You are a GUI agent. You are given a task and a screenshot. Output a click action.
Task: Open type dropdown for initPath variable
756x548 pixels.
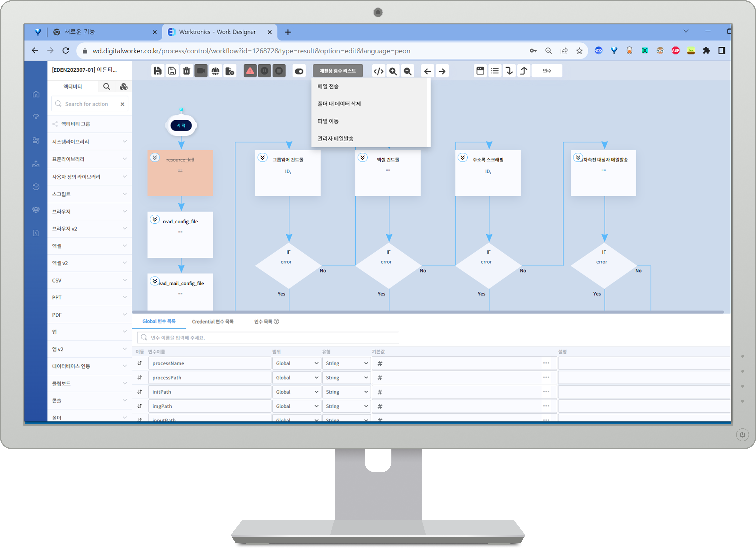(x=346, y=392)
